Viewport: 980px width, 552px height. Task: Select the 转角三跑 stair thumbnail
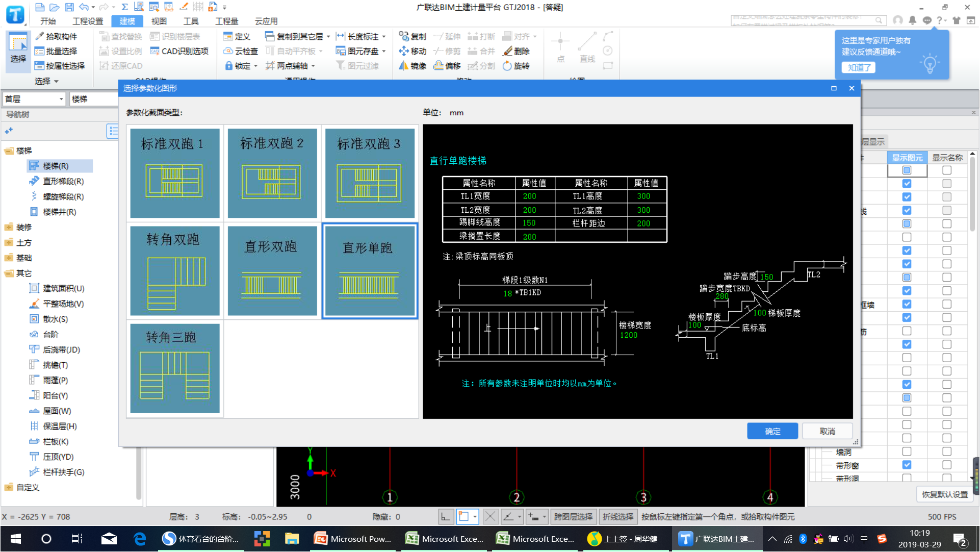(174, 368)
